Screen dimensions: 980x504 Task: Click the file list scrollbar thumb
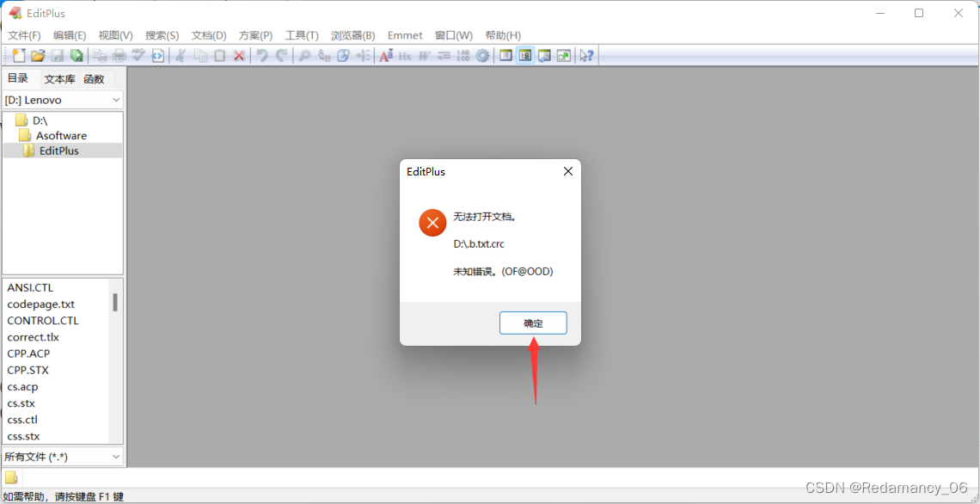[x=116, y=302]
